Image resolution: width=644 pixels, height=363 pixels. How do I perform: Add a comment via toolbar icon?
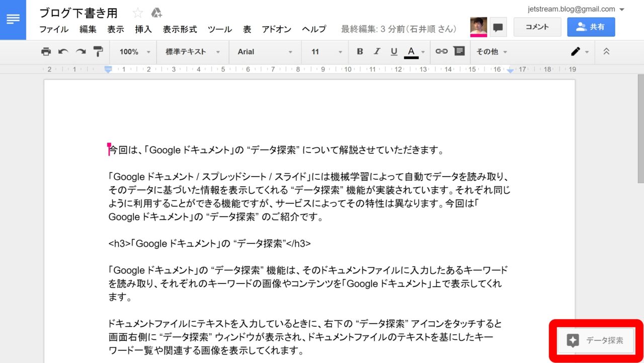coord(459,51)
